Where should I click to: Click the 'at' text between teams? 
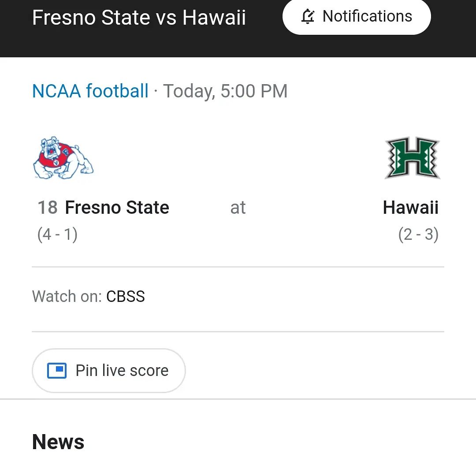(x=238, y=208)
